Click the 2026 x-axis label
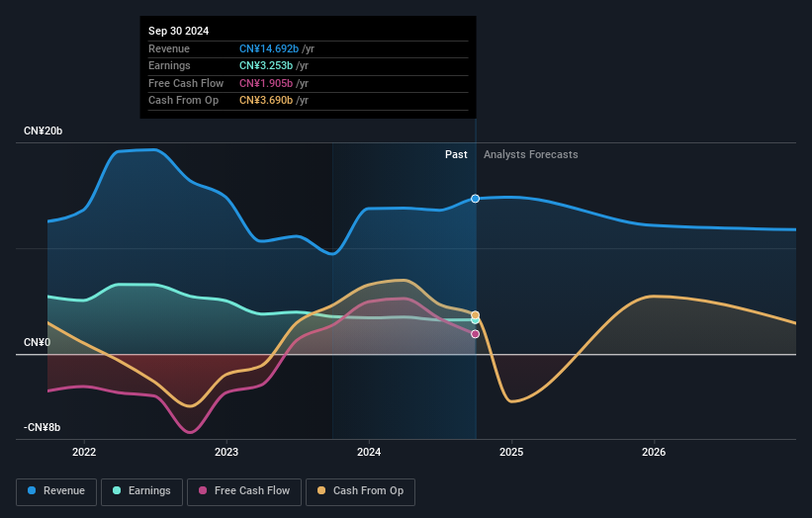This screenshot has height=518, width=812. pyautogui.click(x=654, y=452)
